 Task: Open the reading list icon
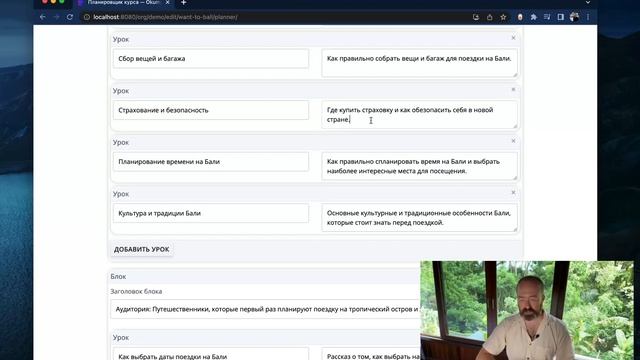tap(547, 17)
